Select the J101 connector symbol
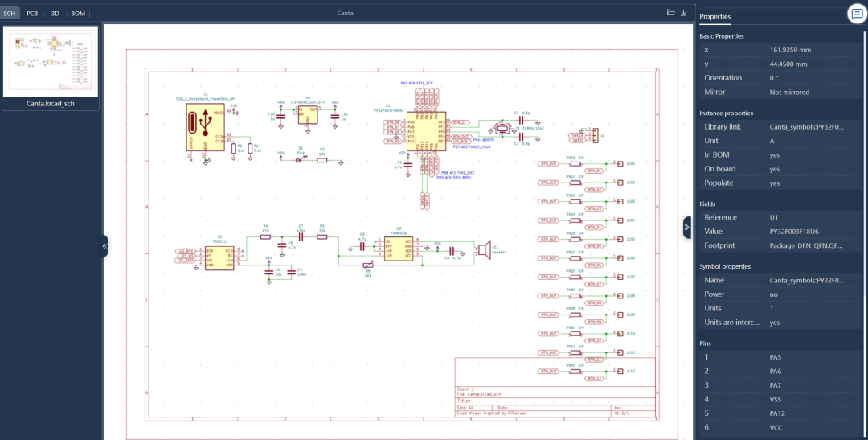The width and height of the screenshot is (868, 440). coord(620,163)
